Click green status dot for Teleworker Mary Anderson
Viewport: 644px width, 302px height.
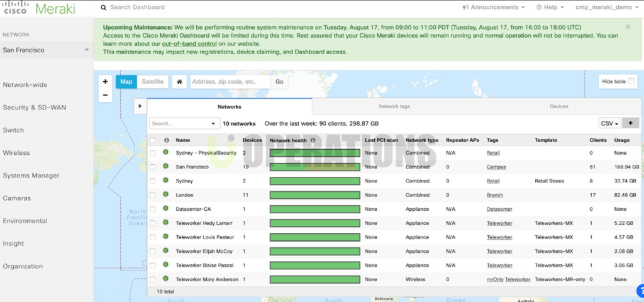tap(165, 279)
